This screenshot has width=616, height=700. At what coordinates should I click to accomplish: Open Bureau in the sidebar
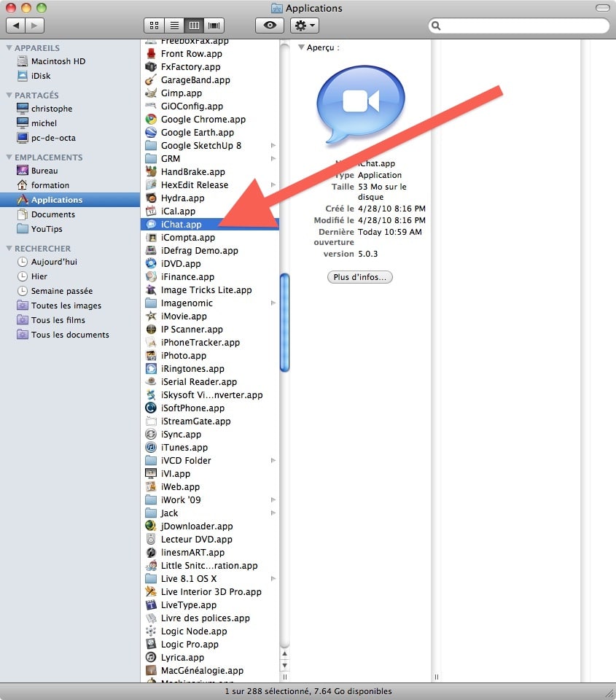(x=44, y=171)
